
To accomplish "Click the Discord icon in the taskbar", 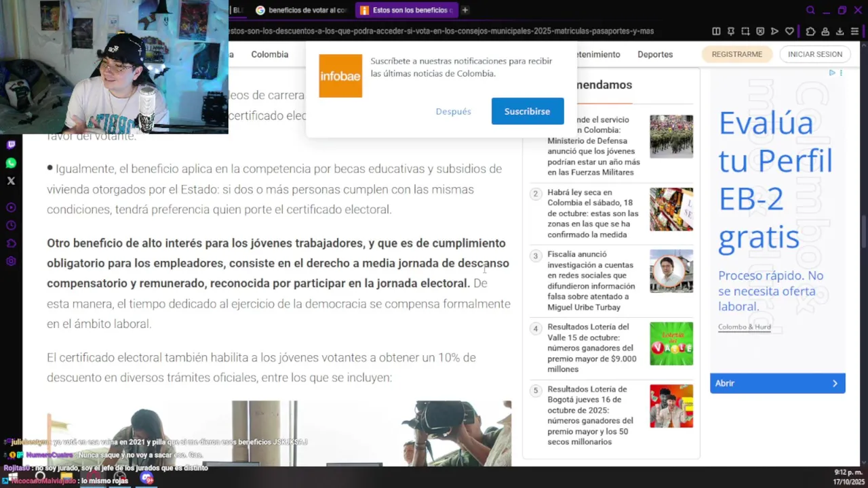I will point(147,478).
